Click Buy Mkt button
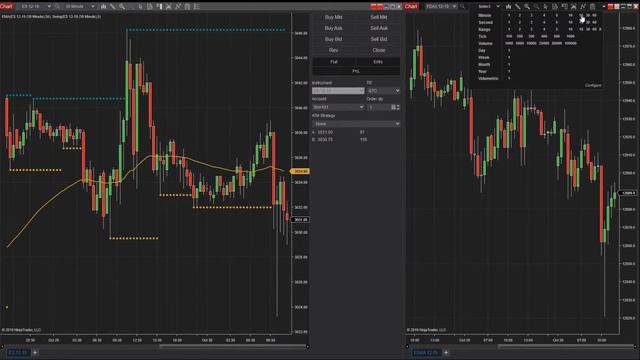Viewport: 640px width, 360px height. [333, 17]
